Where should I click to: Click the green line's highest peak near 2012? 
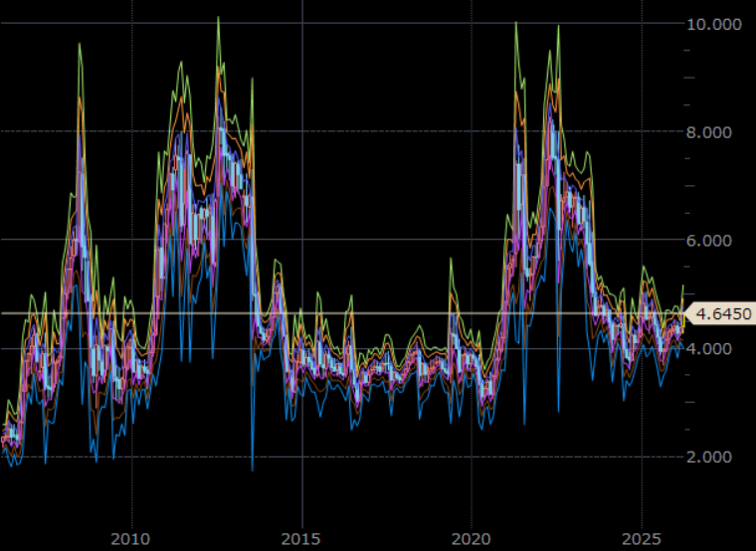pyautogui.click(x=218, y=18)
